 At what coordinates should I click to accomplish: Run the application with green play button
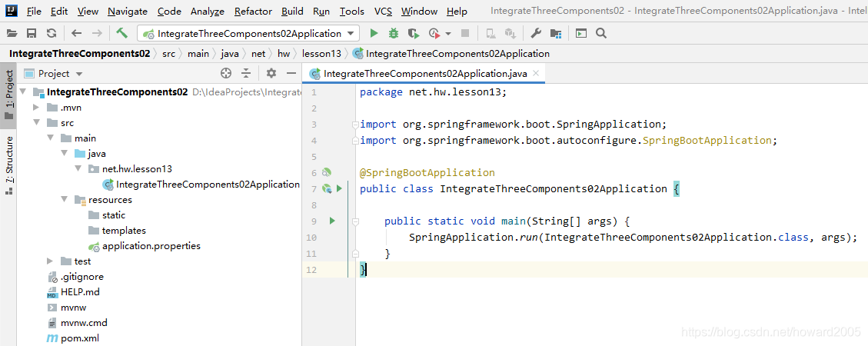click(x=374, y=34)
